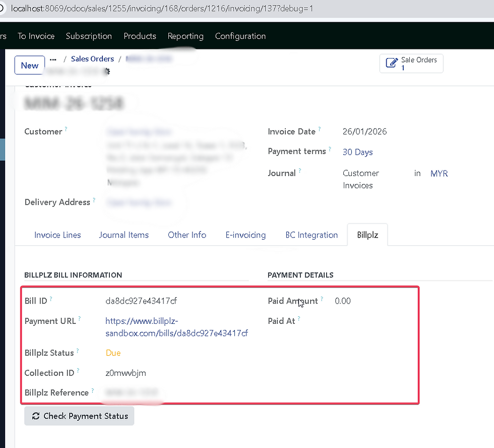
Task: Open the MYR currency link
Action: (x=439, y=174)
